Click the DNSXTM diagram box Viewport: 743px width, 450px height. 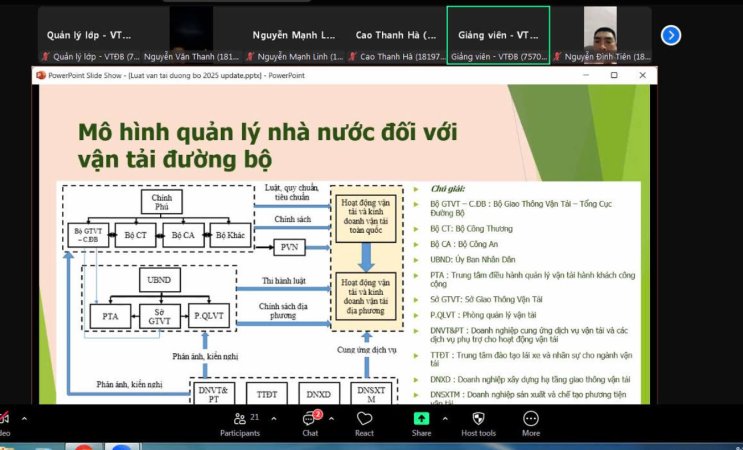[x=371, y=394]
